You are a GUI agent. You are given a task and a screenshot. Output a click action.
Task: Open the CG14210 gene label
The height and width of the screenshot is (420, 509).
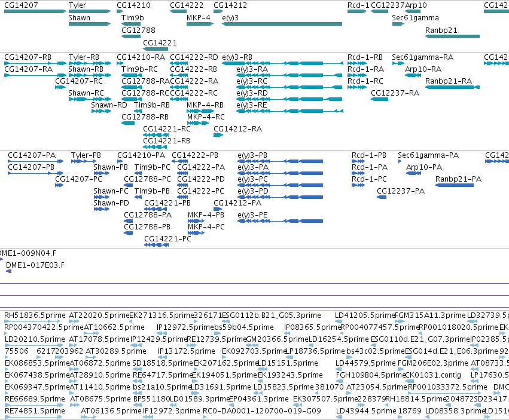[x=133, y=5]
